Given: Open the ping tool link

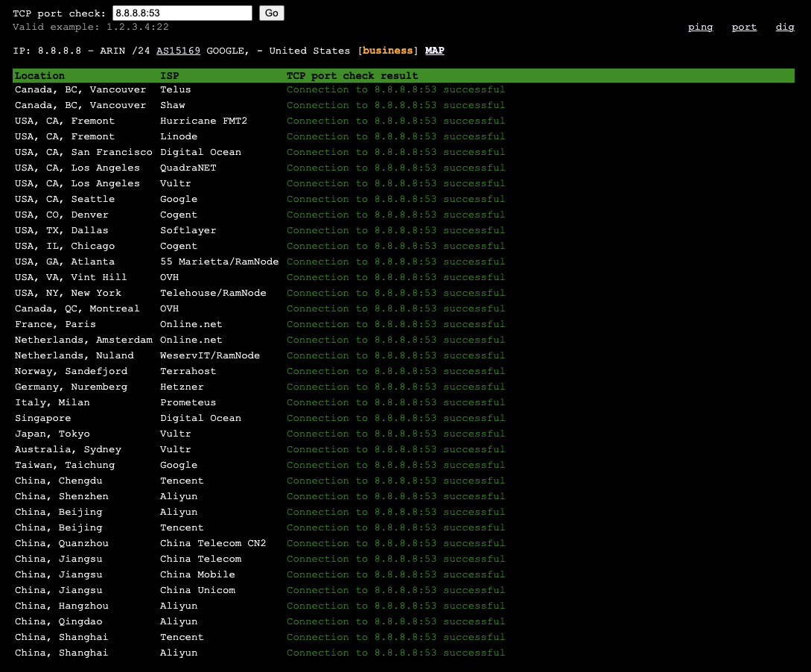Looking at the screenshot, I should tap(700, 27).
